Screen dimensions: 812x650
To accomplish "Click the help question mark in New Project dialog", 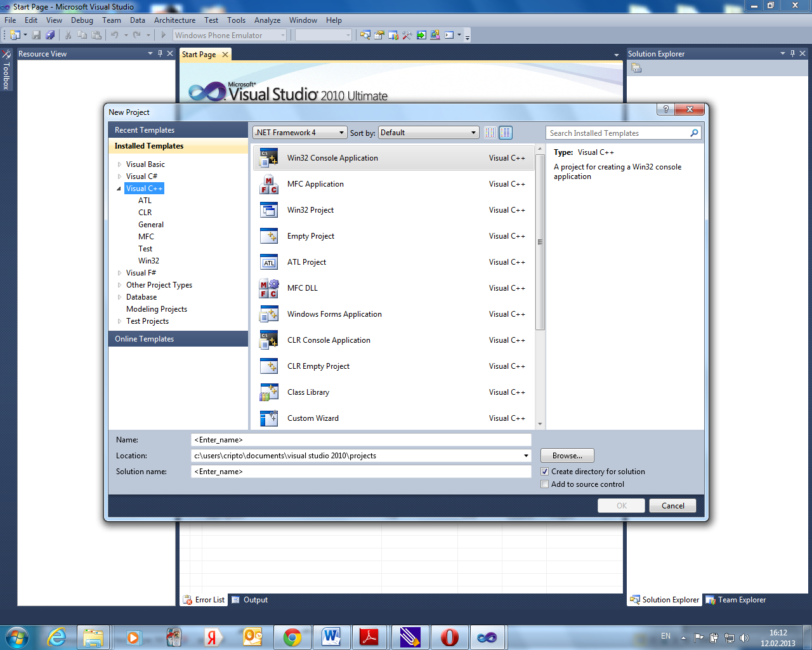I will [665, 109].
